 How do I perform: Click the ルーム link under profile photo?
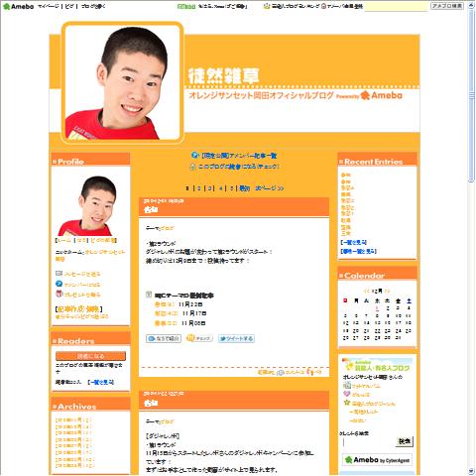click(64, 240)
